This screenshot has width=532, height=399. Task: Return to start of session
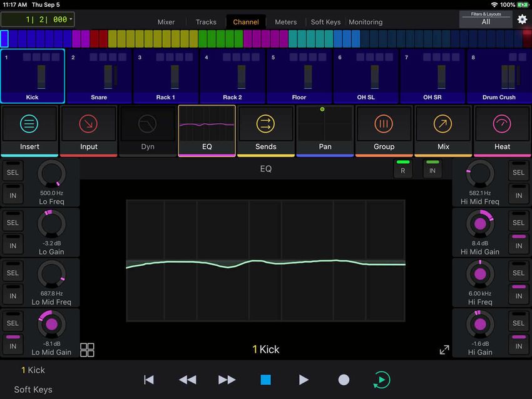point(148,380)
